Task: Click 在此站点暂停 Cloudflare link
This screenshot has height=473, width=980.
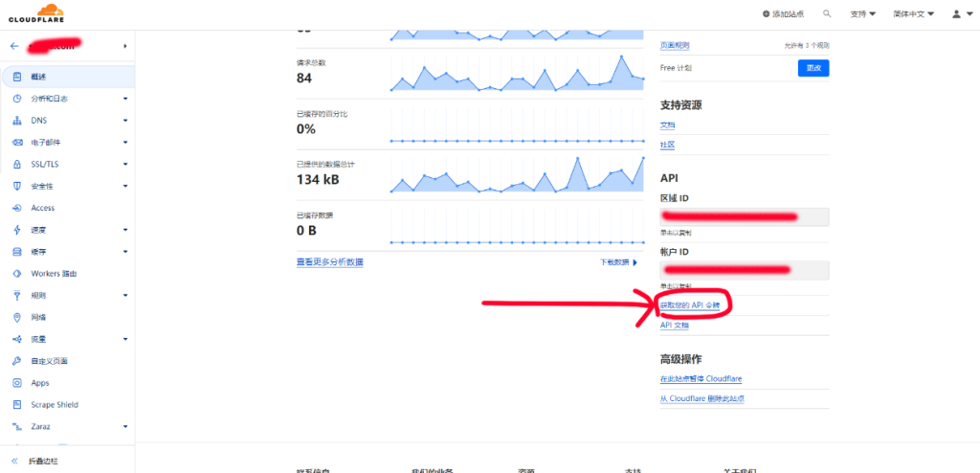Action: [x=701, y=379]
